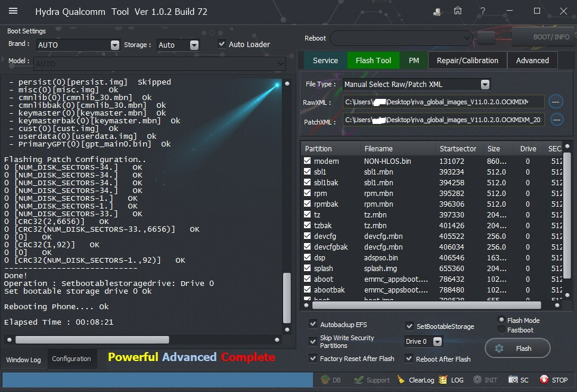Select NON-HLOS.bin filename cell
The image size is (577, 392).
387,161
